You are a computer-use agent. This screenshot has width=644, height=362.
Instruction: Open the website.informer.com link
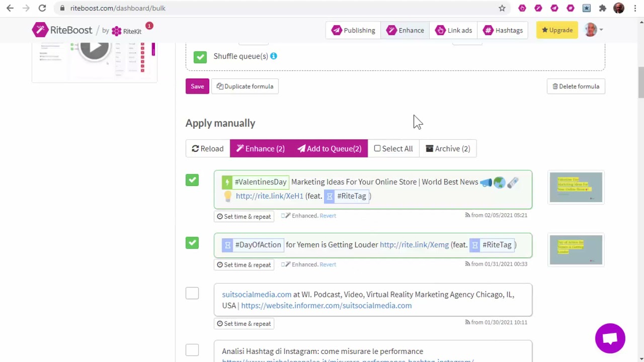[x=326, y=306]
